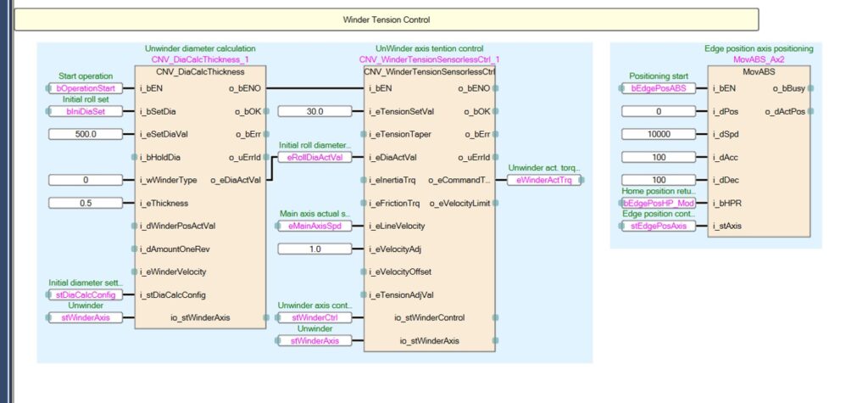Select the CNV_DiaCalcThickness_1 instance name
Image resolution: width=868 pixels, height=403 pixels.
pos(202,59)
